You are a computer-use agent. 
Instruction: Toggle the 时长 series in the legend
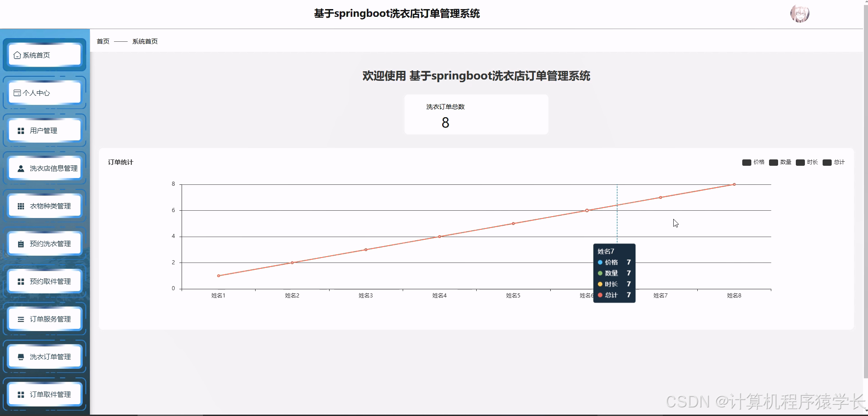(807, 162)
